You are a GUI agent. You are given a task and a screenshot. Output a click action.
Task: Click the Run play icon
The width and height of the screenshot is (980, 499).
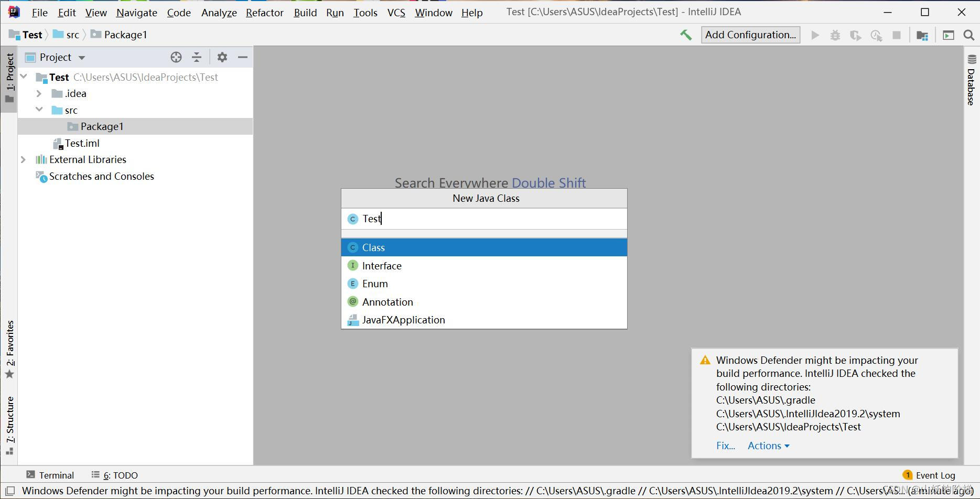pyautogui.click(x=815, y=35)
